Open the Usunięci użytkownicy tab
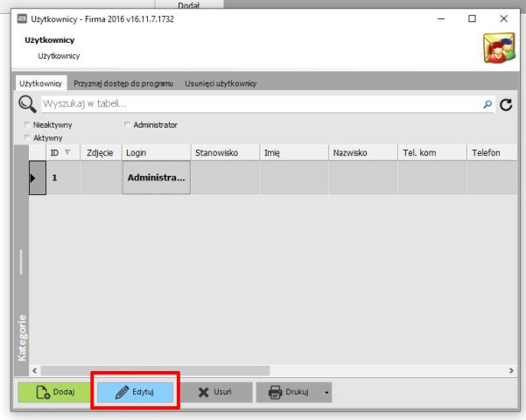The height and width of the screenshot is (420, 526). coord(221,83)
